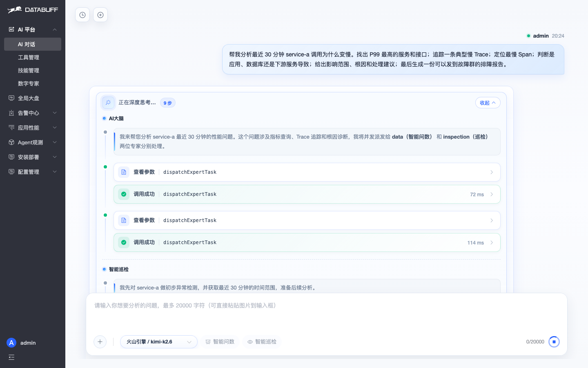Expand the first 查看参数 dispatchExpertTask row
This screenshot has height=368, width=588.
(x=307, y=172)
